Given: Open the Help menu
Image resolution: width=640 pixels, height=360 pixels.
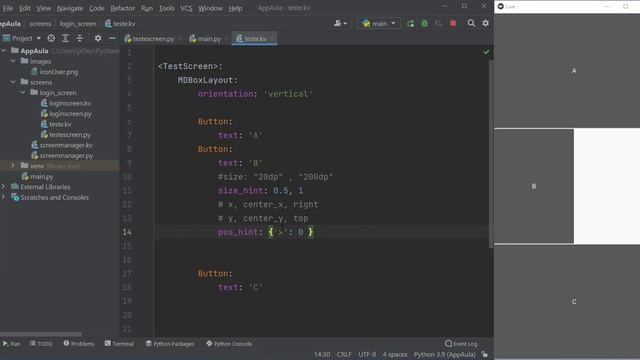Looking at the screenshot, I should [235, 8].
